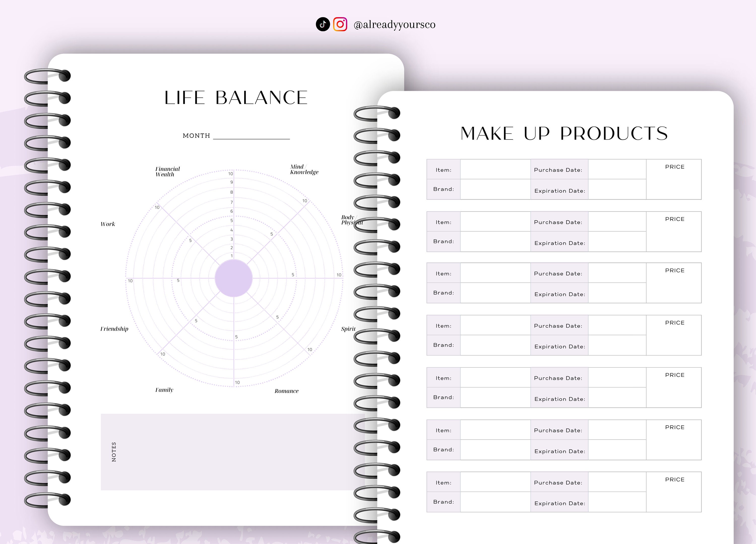Screen dimensions: 756x544
Task: Click the Instagram logo icon
Action: point(340,24)
